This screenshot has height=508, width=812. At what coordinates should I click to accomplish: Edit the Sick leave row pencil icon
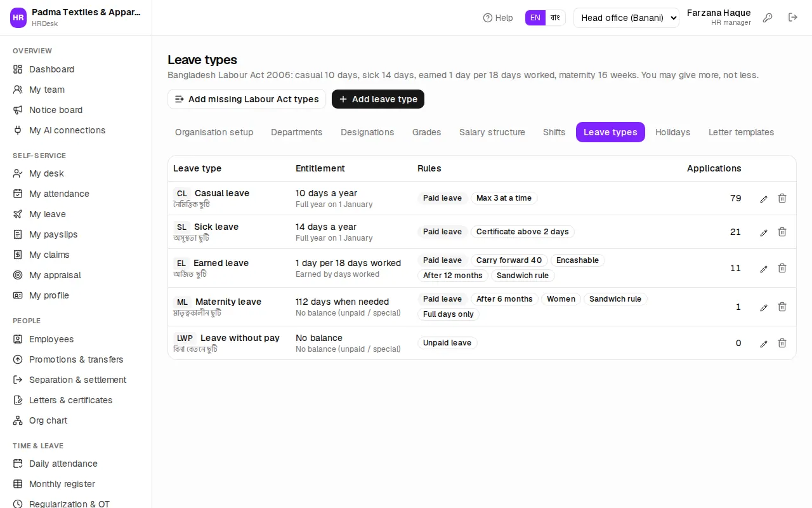pos(764,232)
